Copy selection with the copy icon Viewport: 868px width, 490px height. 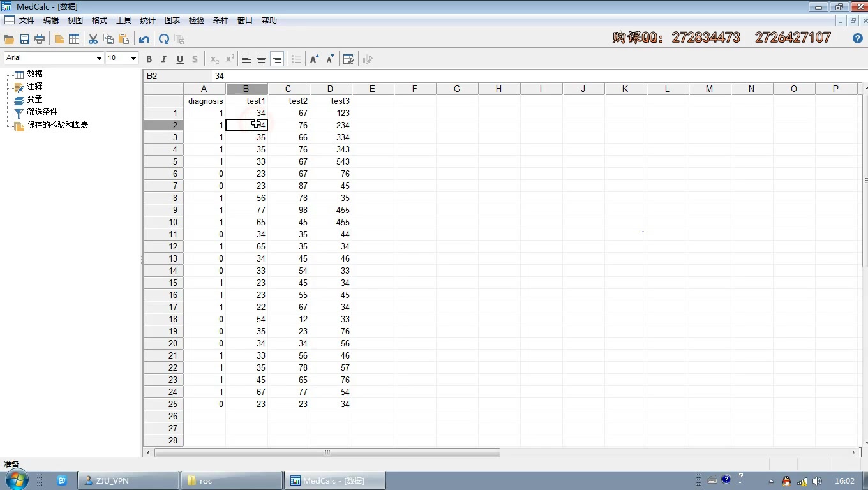click(108, 39)
